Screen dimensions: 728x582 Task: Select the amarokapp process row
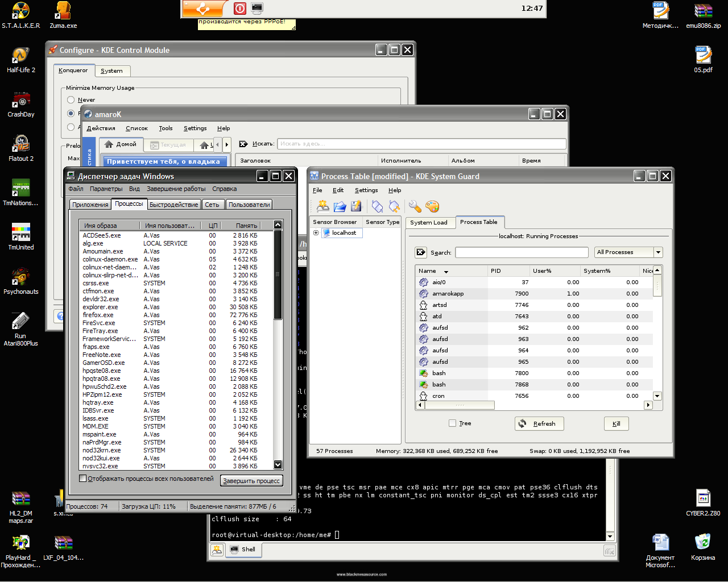click(533, 294)
